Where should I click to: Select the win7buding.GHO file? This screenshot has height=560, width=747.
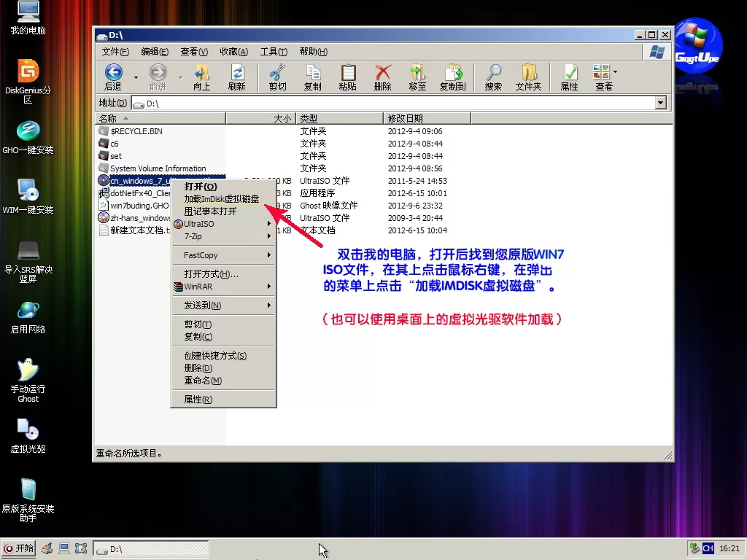pos(139,206)
